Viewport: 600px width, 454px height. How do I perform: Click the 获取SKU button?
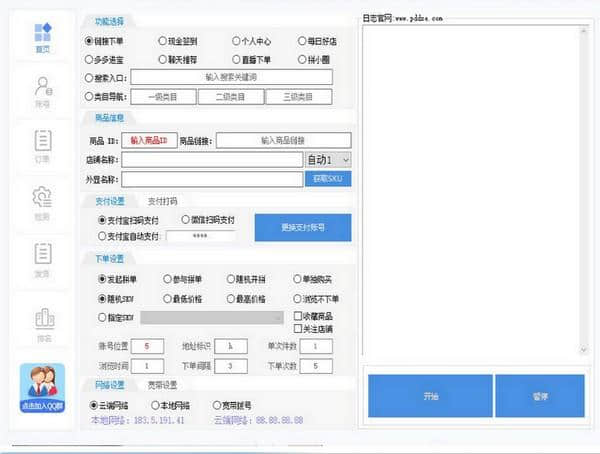click(x=327, y=179)
